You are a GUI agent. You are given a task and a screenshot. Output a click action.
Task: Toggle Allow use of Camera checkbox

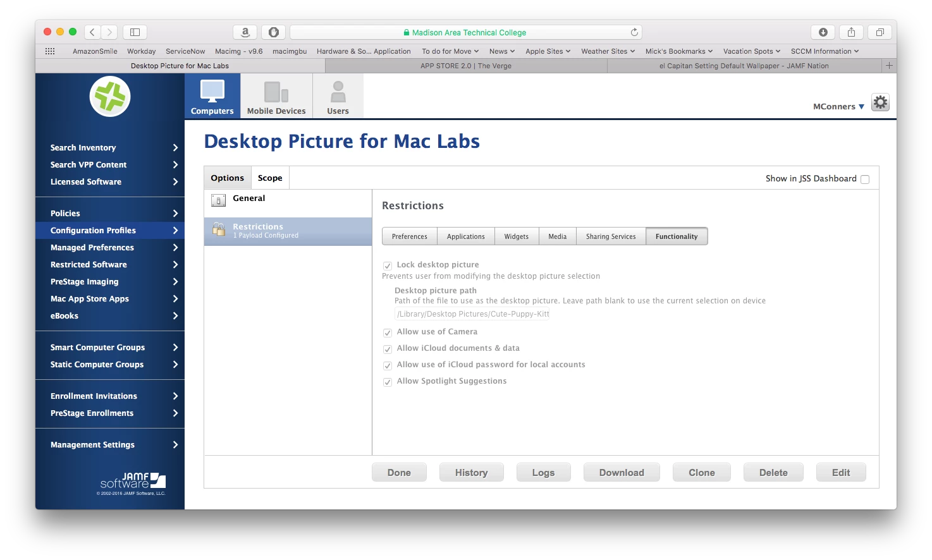[x=388, y=332]
